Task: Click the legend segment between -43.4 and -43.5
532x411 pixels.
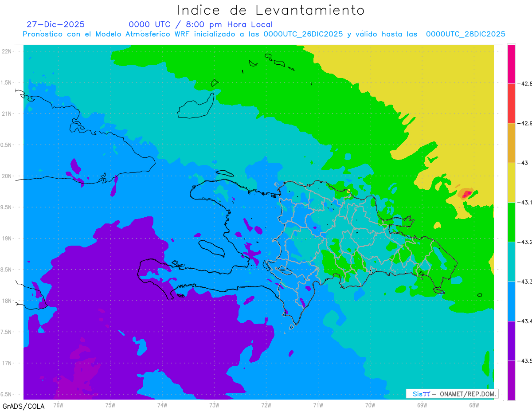Action: click(511, 341)
